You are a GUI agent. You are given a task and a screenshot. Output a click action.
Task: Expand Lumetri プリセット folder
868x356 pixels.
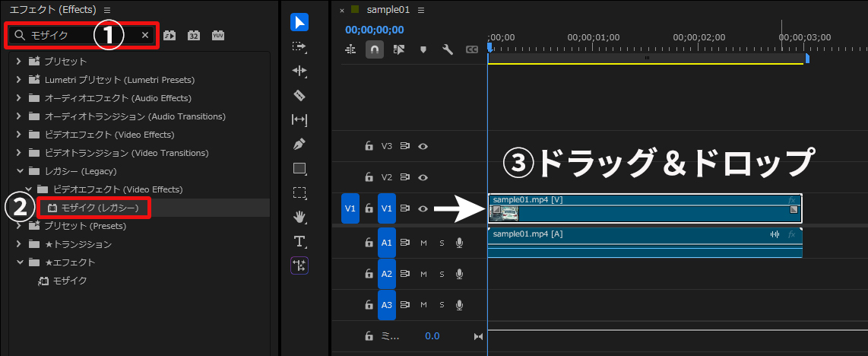[x=19, y=80]
